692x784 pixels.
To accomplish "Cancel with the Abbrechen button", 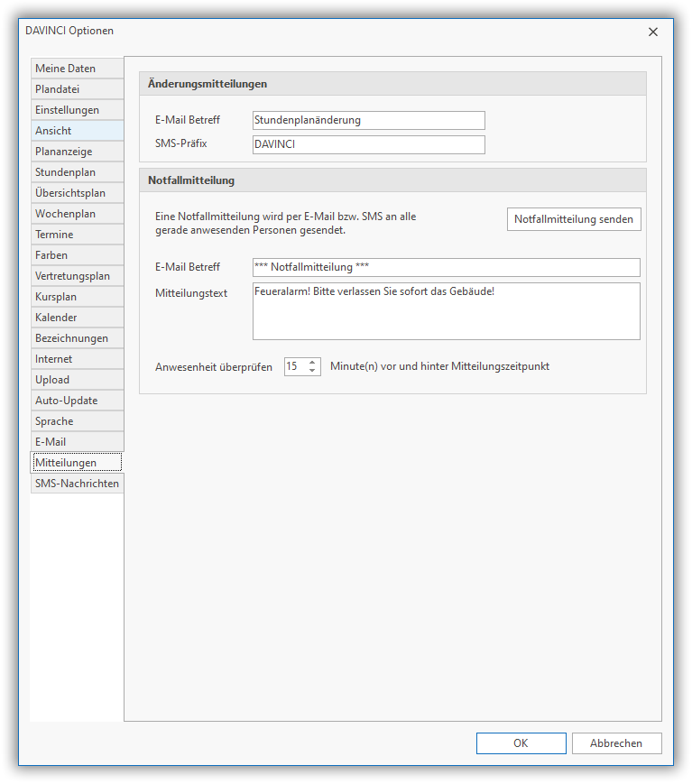I will pos(616,743).
